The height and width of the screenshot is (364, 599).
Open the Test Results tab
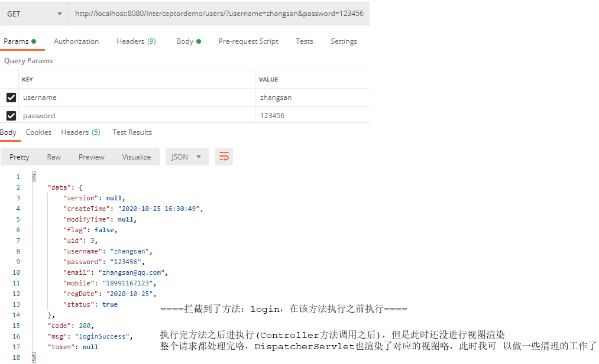[132, 132]
